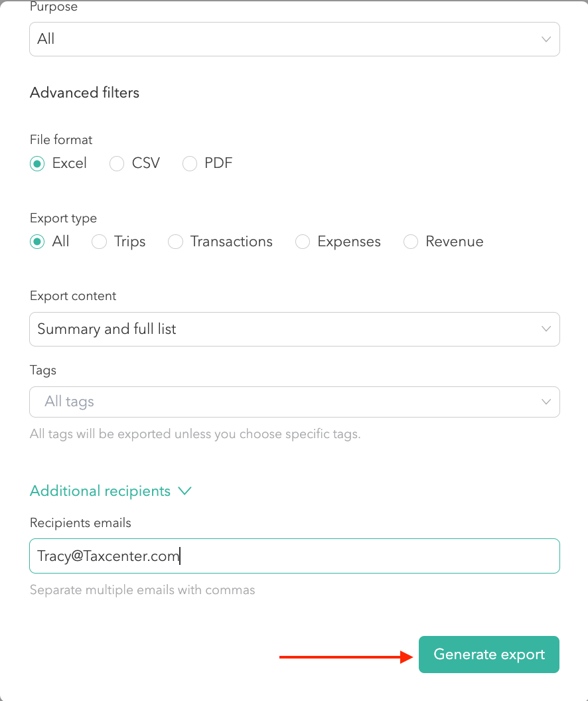Select All export type

(38, 242)
